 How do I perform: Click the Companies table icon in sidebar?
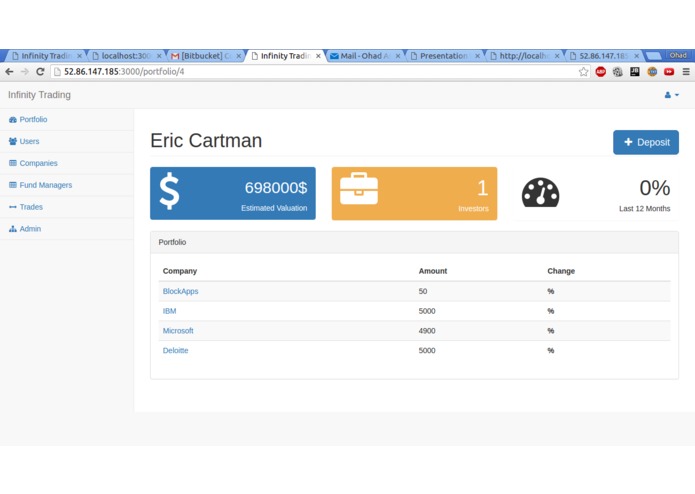13,163
